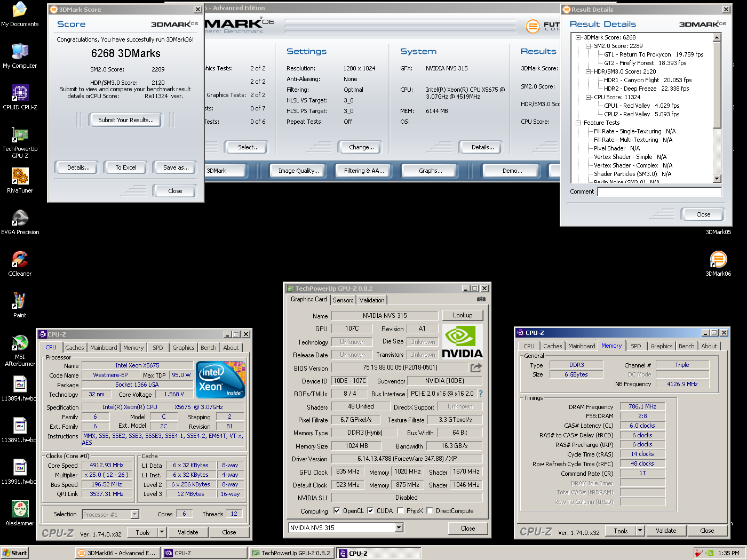The width and height of the screenshot is (747, 560).
Task: Open RivaTuner desktop icon
Action: (x=20, y=181)
